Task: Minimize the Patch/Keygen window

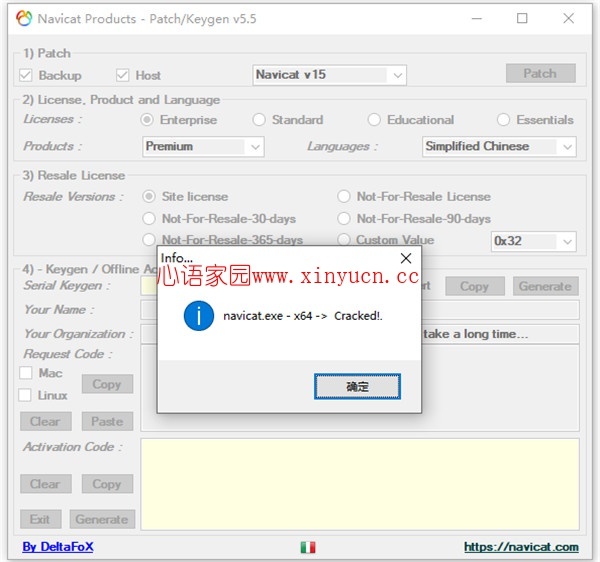Action: (x=476, y=18)
